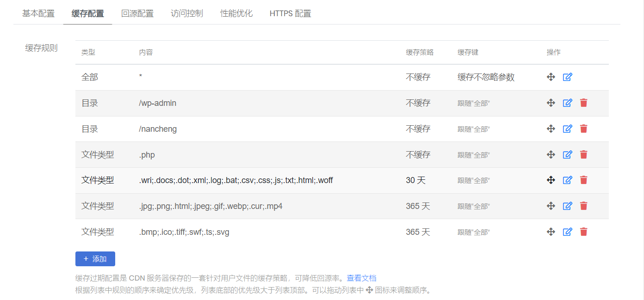The image size is (644, 300).
Task: Switch to the HTTPS 配置 tab
Action: pos(290,13)
